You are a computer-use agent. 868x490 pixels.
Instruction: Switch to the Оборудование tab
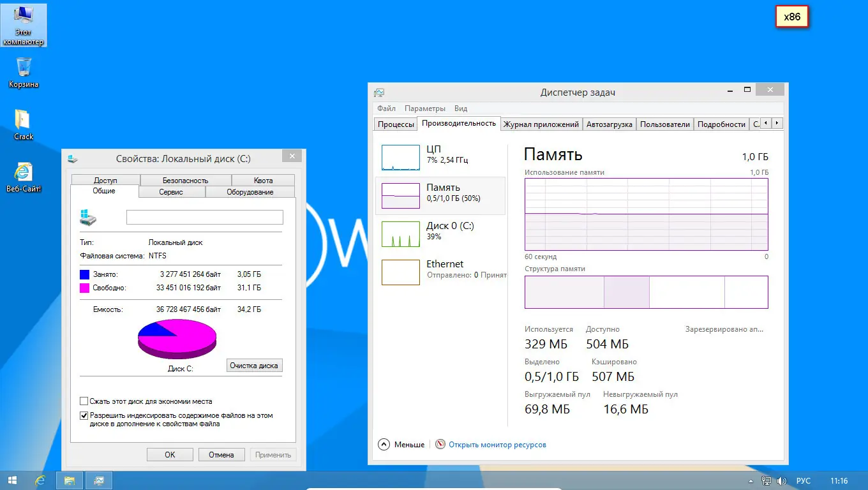[x=250, y=192]
